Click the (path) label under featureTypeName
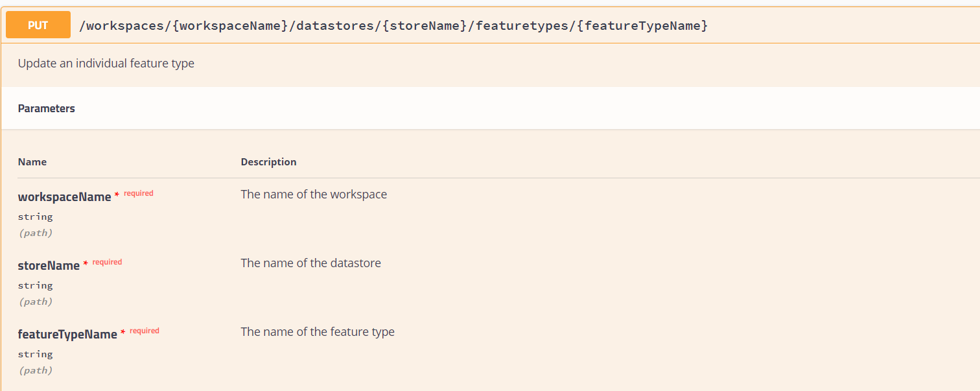The image size is (980, 391). click(36, 370)
